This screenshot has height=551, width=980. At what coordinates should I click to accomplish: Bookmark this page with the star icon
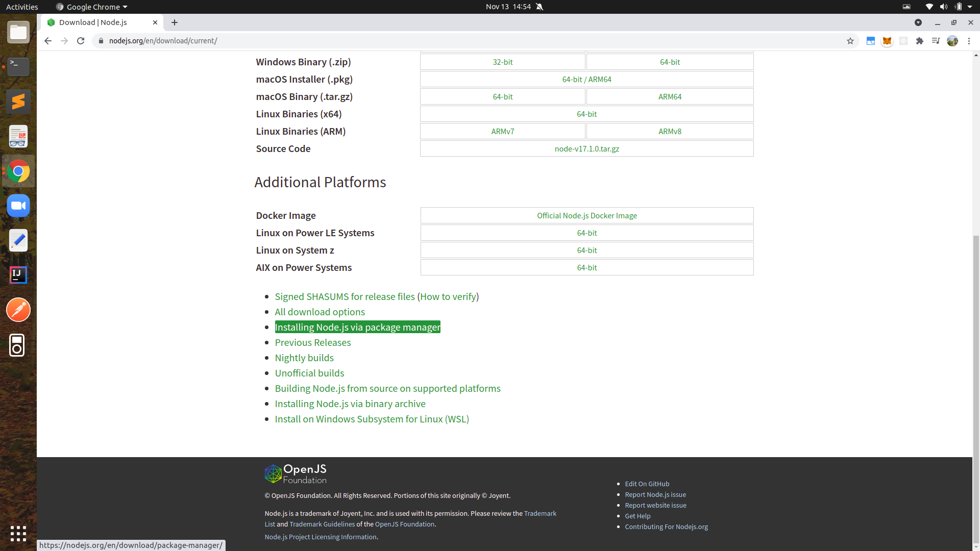click(850, 41)
